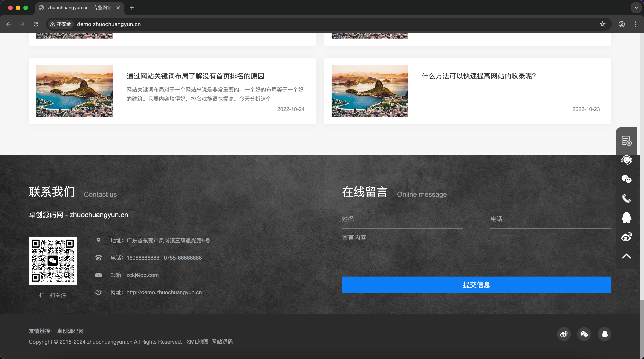This screenshot has width=644, height=359.
Task: Go back to the previous page
Action: click(8, 24)
